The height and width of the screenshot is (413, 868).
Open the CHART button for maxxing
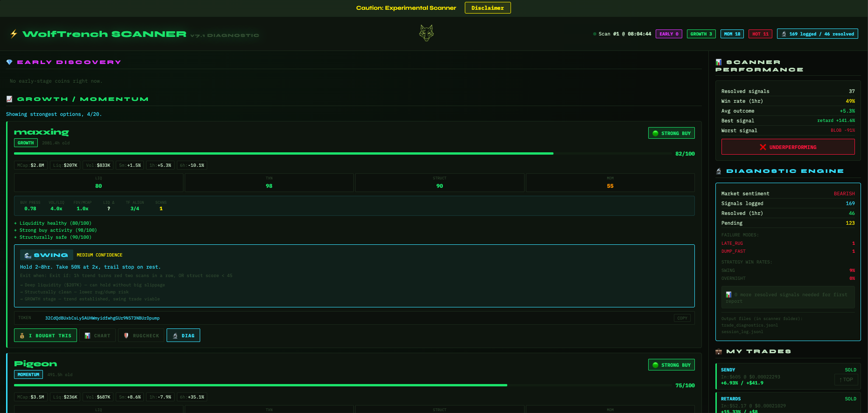[x=97, y=335]
